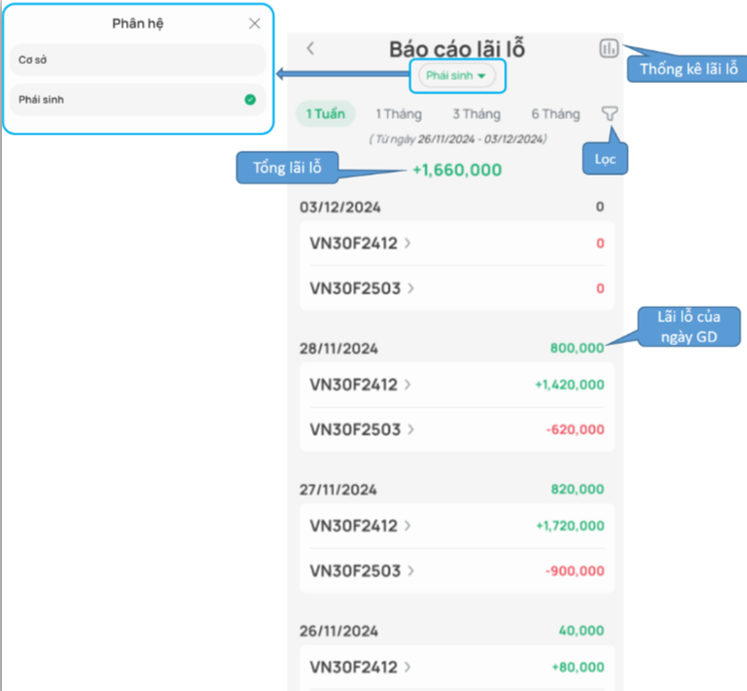
Task: Click the +80,000 profit value
Action: click(578, 667)
